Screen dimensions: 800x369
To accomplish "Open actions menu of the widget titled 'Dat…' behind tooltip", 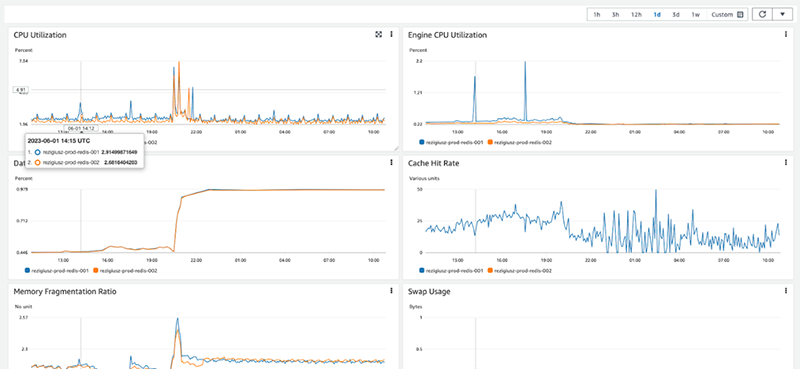I will [x=391, y=162].
